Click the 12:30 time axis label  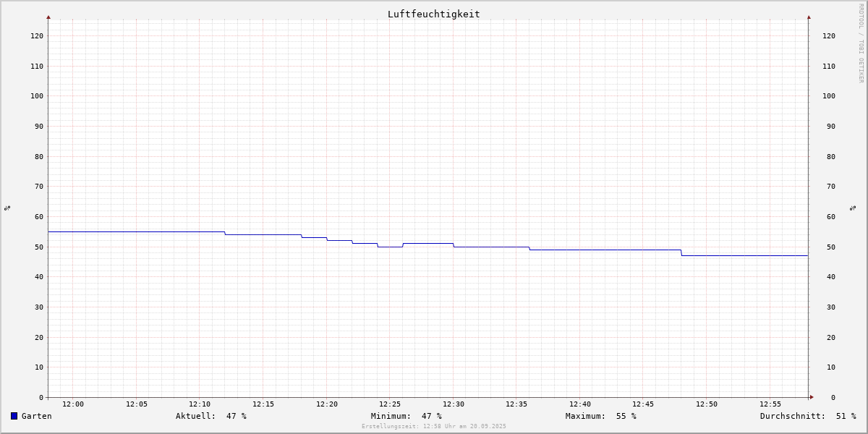[x=454, y=404]
